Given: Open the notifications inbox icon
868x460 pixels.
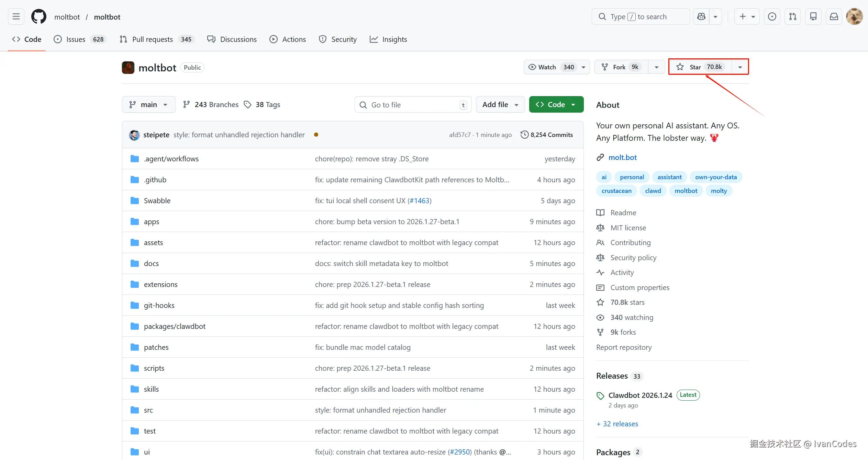Looking at the screenshot, I should 834,16.
